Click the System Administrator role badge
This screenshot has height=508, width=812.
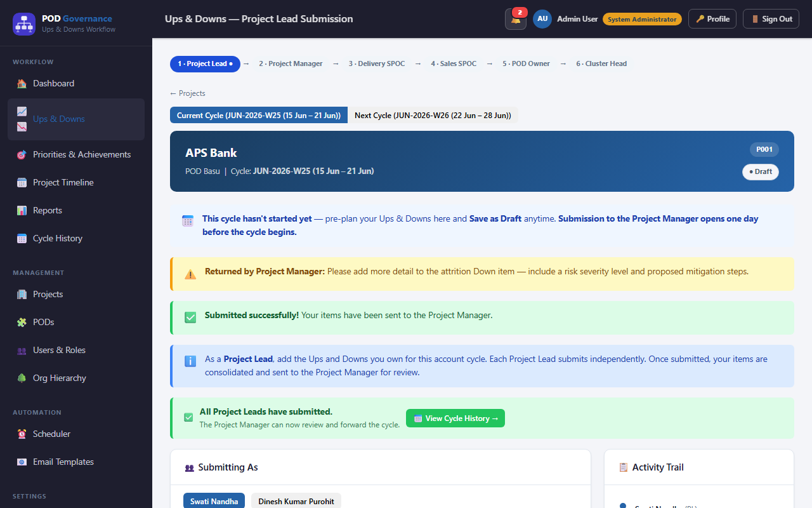pos(642,19)
